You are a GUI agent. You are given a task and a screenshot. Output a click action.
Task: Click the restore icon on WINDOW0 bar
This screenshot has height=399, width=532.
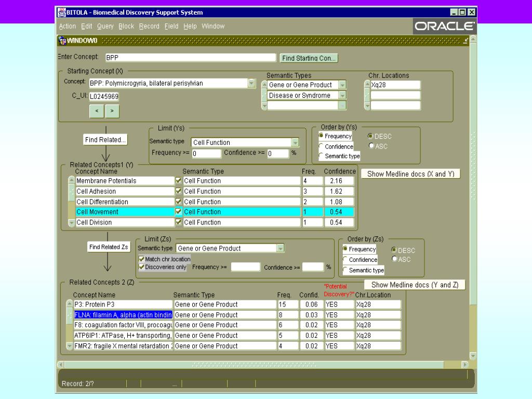tap(465, 41)
